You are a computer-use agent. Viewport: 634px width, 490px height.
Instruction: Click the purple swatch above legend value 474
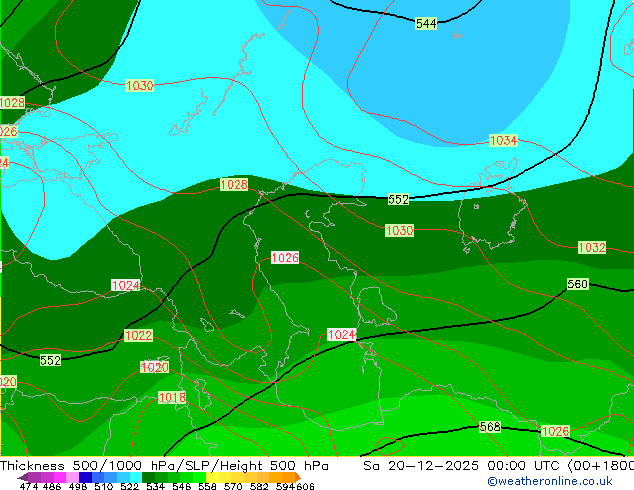tap(34, 477)
